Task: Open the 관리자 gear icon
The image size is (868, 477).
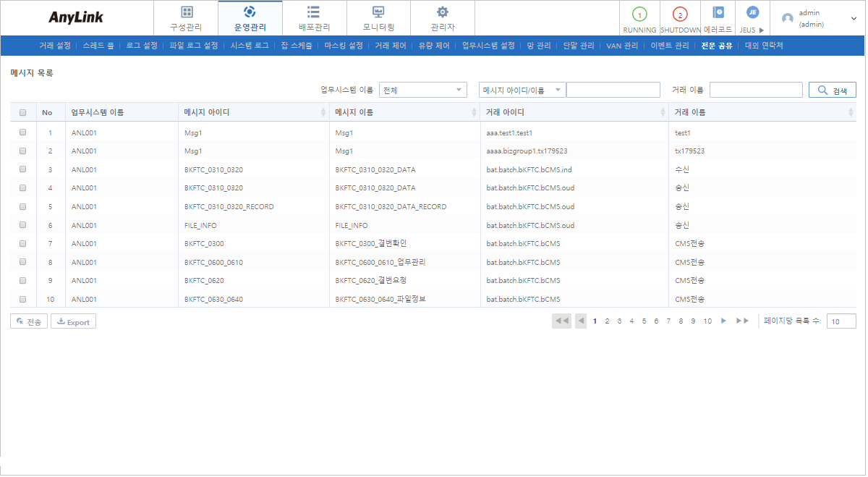Action: (443, 12)
